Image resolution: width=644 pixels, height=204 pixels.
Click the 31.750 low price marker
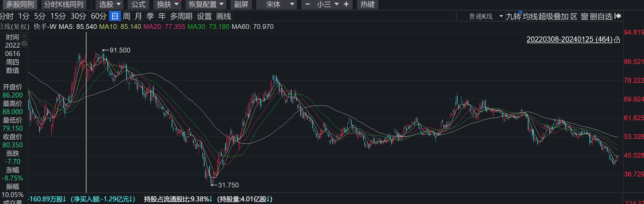click(228, 185)
